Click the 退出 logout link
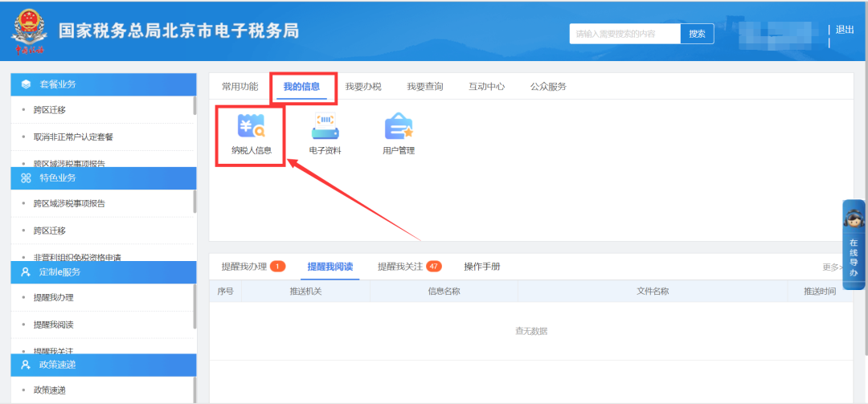The width and height of the screenshot is (868, 404). (x=845, y=30)
